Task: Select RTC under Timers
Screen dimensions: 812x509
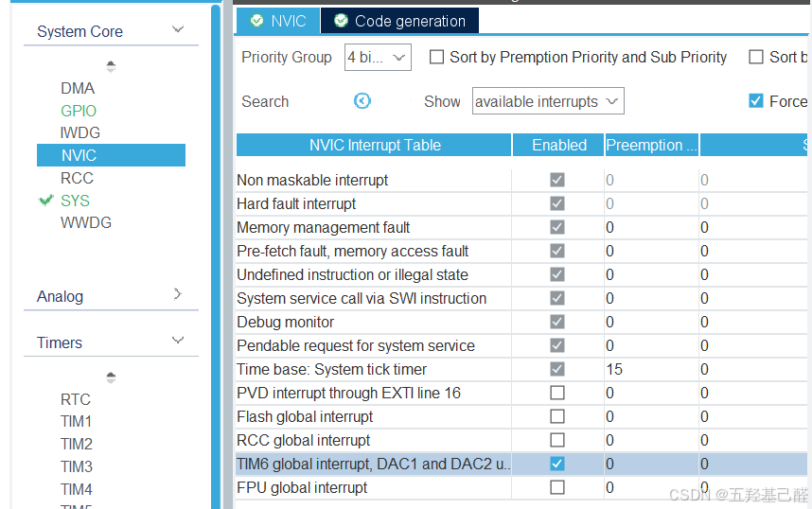Action: pos(76,400)
